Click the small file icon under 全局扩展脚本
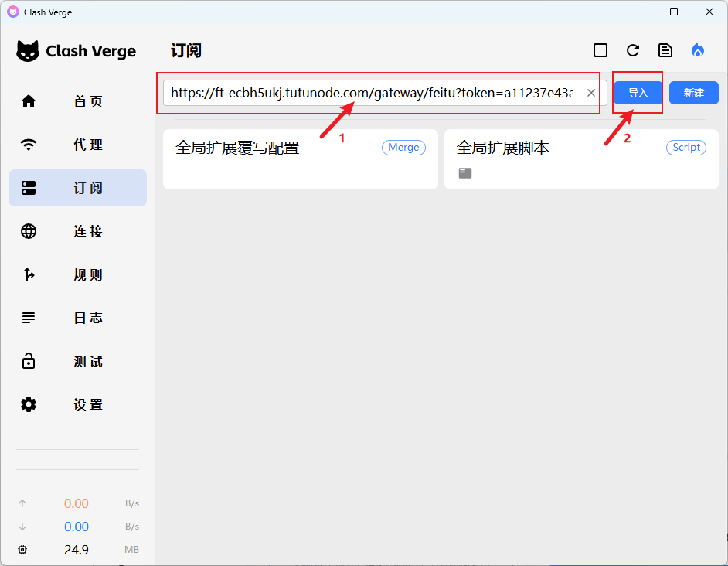Image resolution: width=728 pixels, height=566 pixels. tap(465, 173)
